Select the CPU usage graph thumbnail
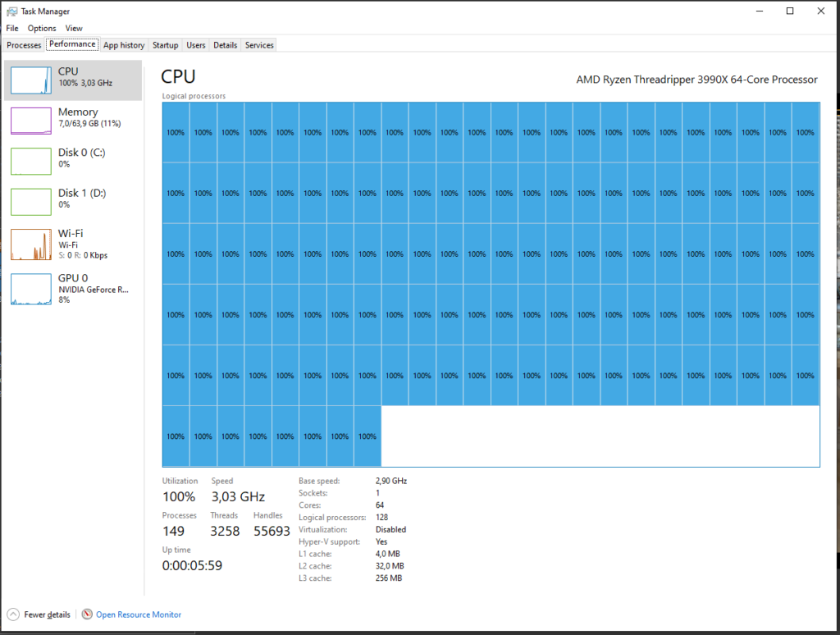840x635 pixels. 30,80
